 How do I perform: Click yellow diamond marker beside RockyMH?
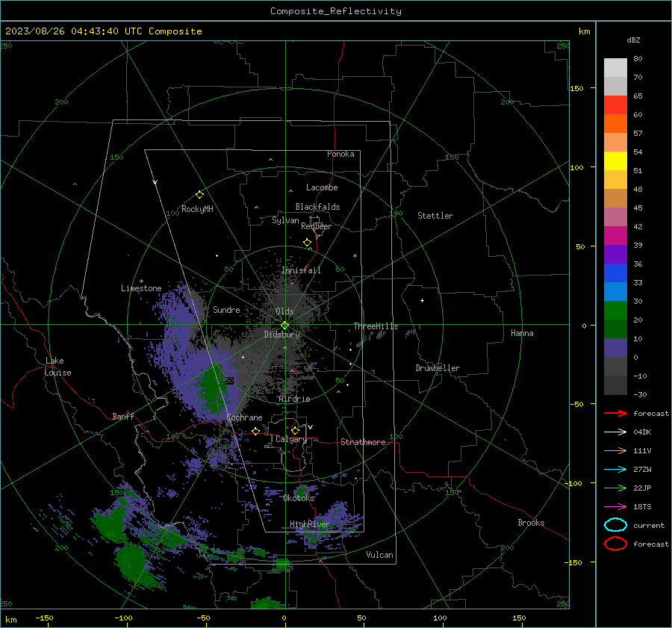pos(199,195)
